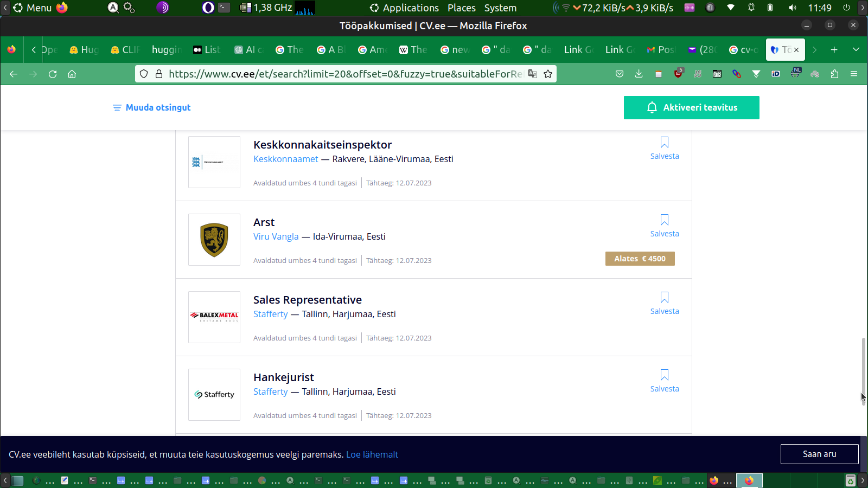
Task: Open a new browser tab
Action: pos(834,50)
